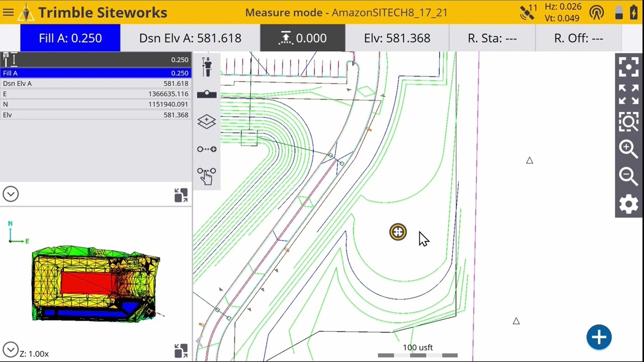The height and width of the screenshot is (362, 644).
Task: Center map on current position
Action: [x=628, y=67]
